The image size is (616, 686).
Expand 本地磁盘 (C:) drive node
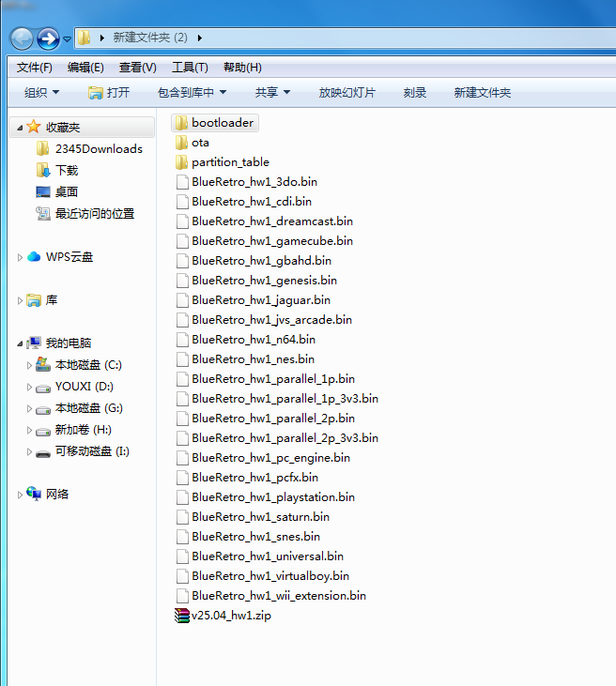coord(29,365)
